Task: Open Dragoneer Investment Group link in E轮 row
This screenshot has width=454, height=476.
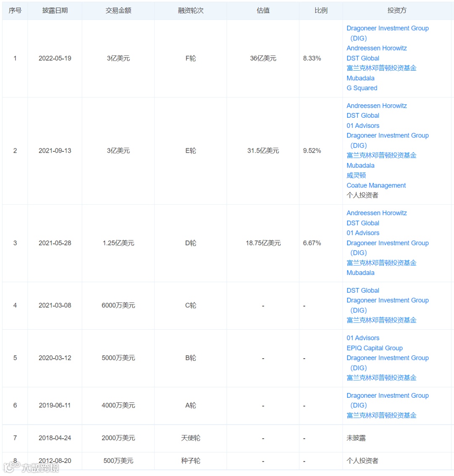Action: pyautogui.click(x=388, y=140)
